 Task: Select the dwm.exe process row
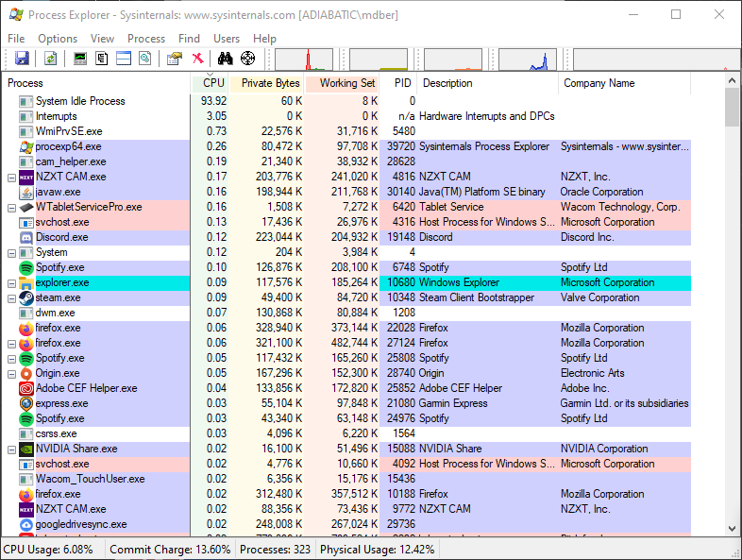[x=346, y=313]
